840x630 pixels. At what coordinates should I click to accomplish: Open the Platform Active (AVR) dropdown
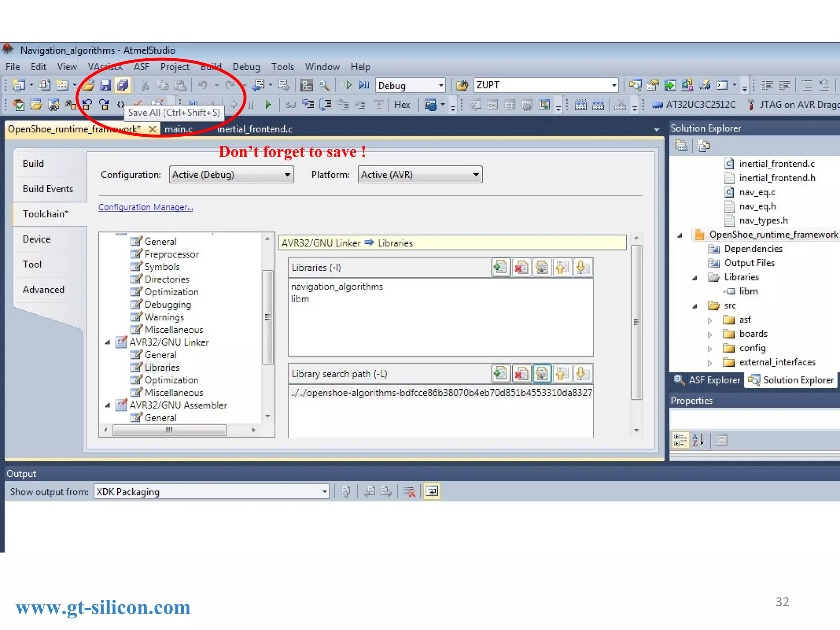475,175
